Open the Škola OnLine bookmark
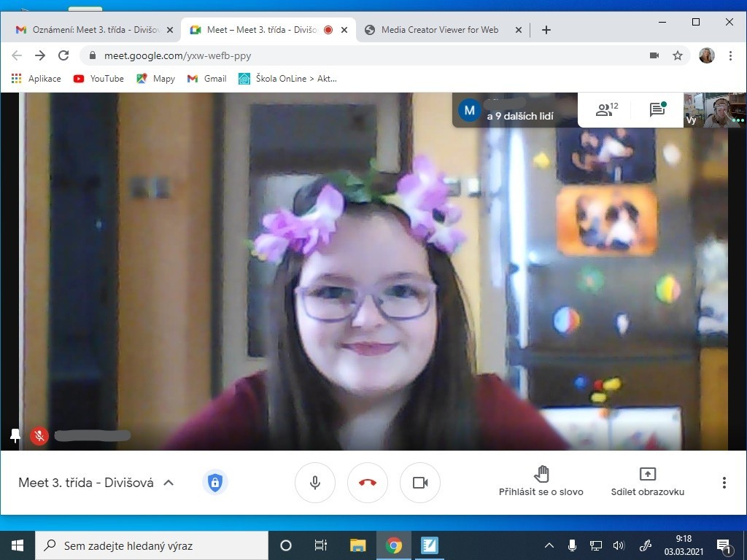The image size is (747, 560). coord(287,79)
